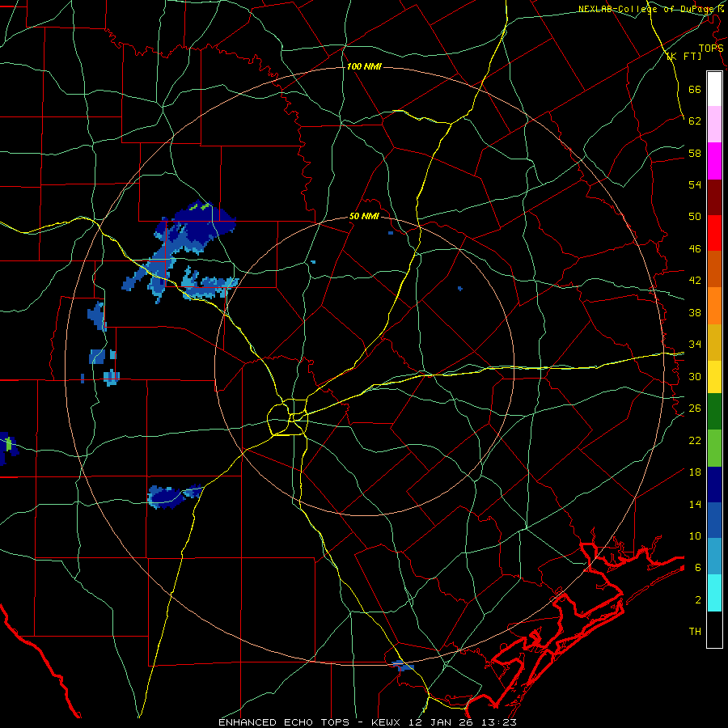This screenshot has height=728, width=728.
Task: Click the legend value "38"
Action: coord(695,312)
